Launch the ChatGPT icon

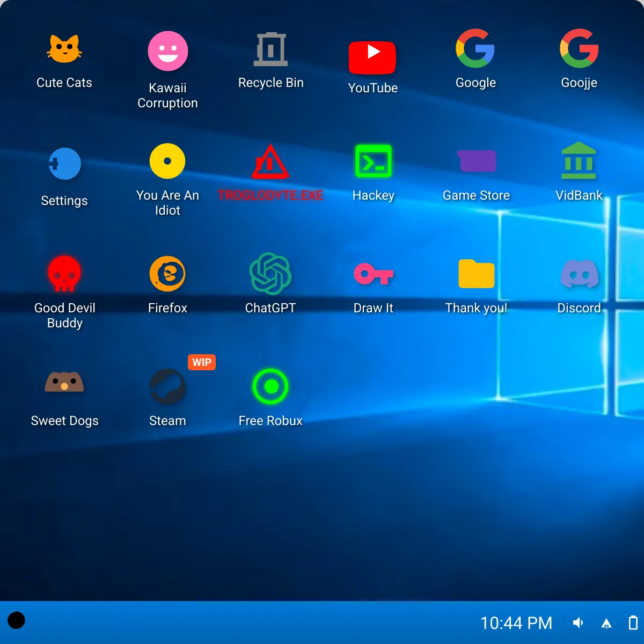(x=270, y=274)
